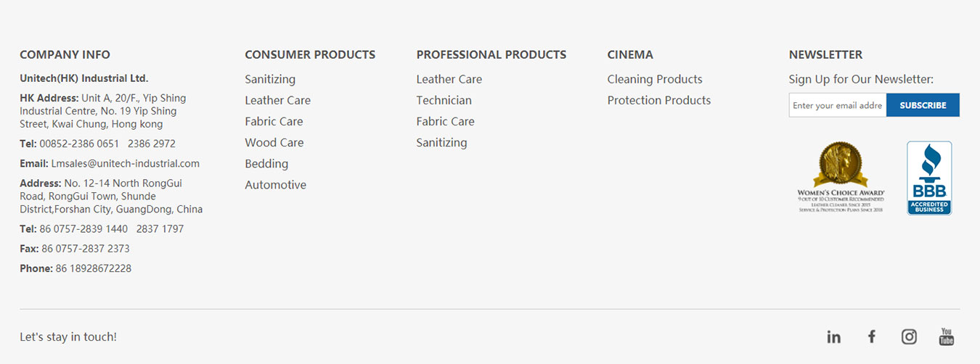Open Fabric Care under Professional Products
The height and width of the screenshot is (364, 980).
[x=445, y=121]
